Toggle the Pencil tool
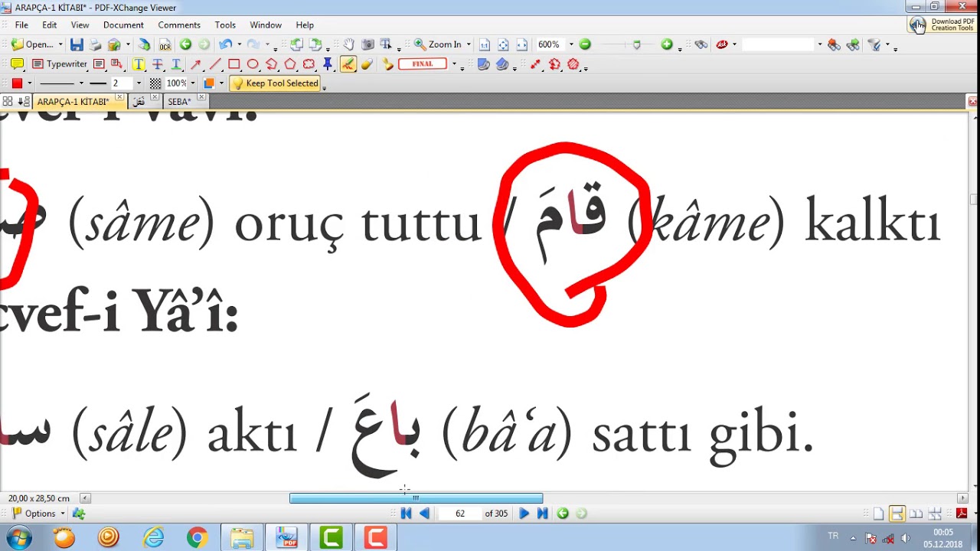The image size is (980, 551). (x=348, y=64)
